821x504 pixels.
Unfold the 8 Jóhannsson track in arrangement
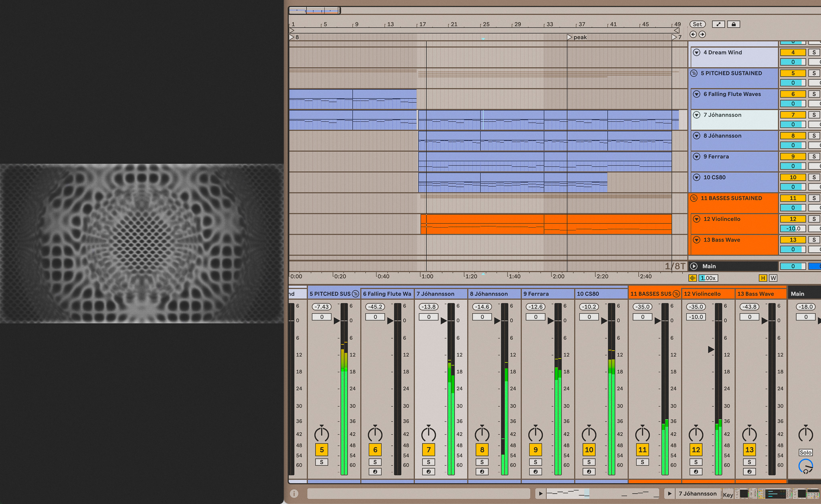697,136
